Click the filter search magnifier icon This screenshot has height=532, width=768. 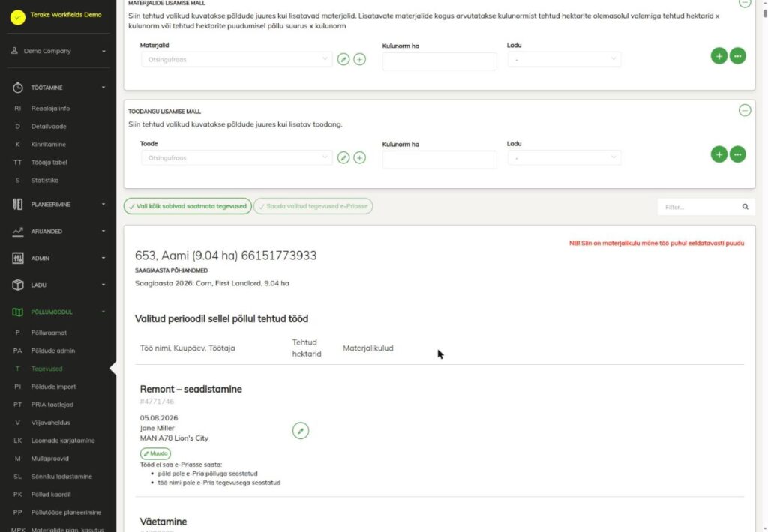[745, 207]
